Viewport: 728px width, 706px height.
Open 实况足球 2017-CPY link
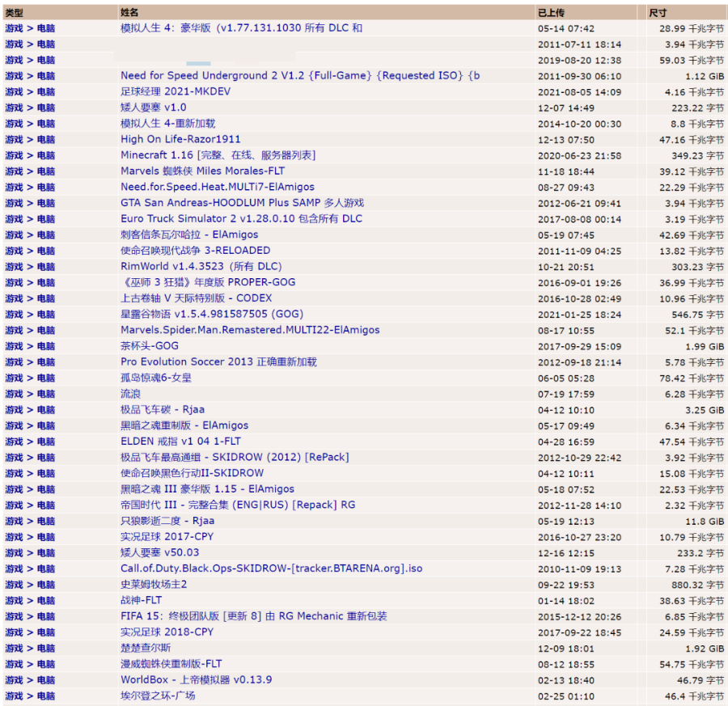click(x=167, y=537)
